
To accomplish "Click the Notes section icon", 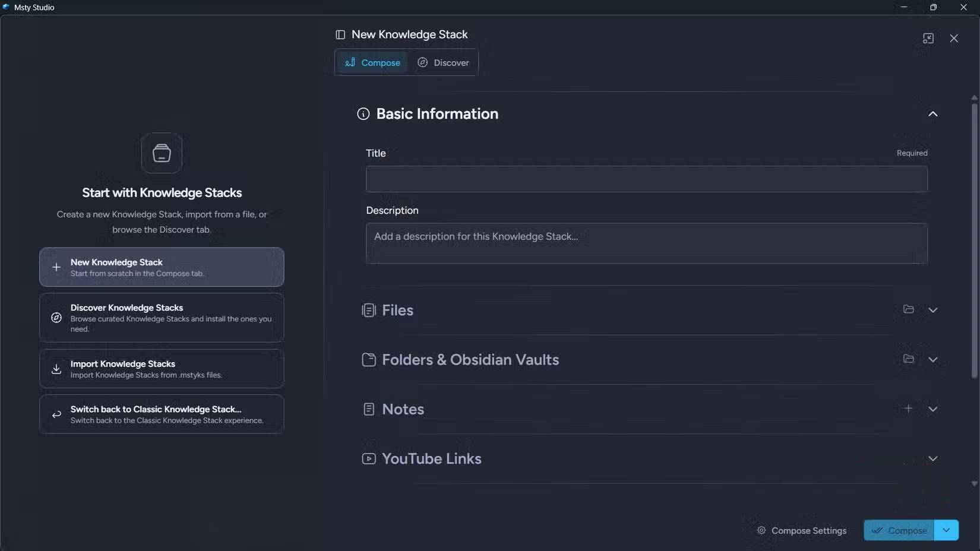I will tap(369, 409).
